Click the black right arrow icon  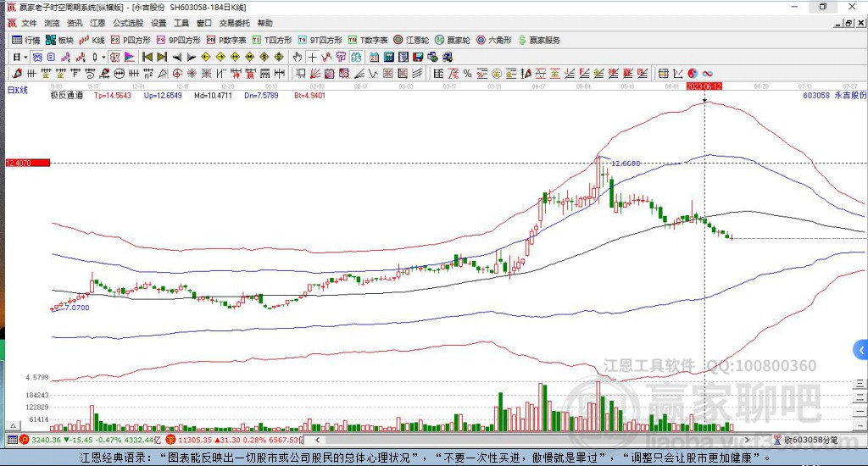(191, 57)
